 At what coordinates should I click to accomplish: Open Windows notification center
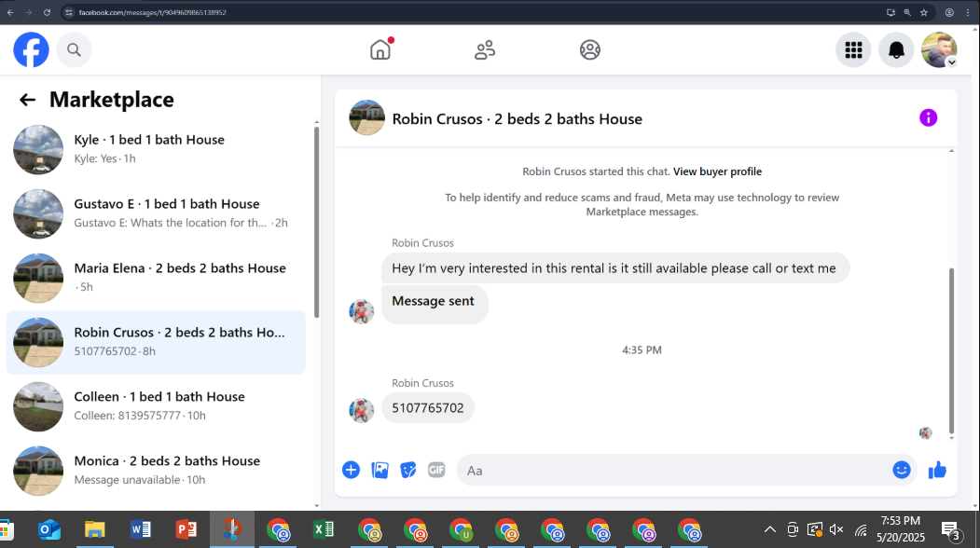pyautogui.click(x=950, y=530)
